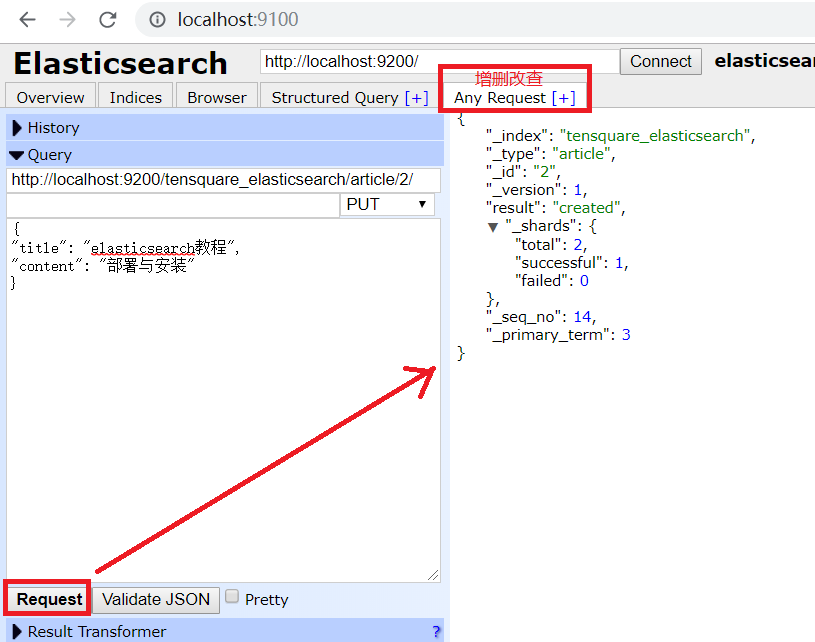Screen dimensions: 815x642
Task: Open the Overview tab
Action: tap(50, 97)
